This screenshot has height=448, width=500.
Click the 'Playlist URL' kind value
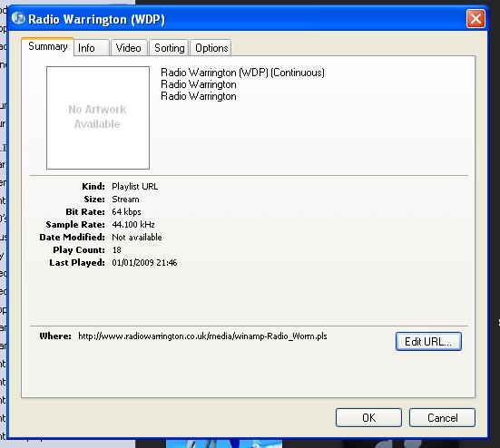pos(135,187)
